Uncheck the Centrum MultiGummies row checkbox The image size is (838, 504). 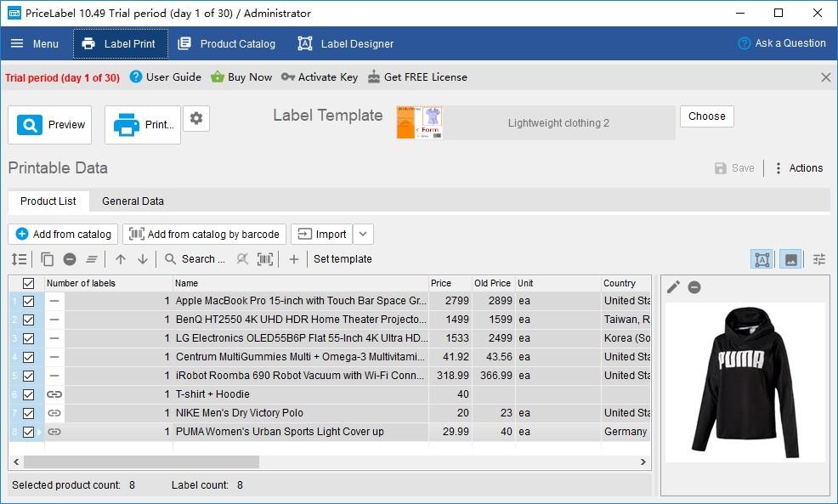pos(28,357)
